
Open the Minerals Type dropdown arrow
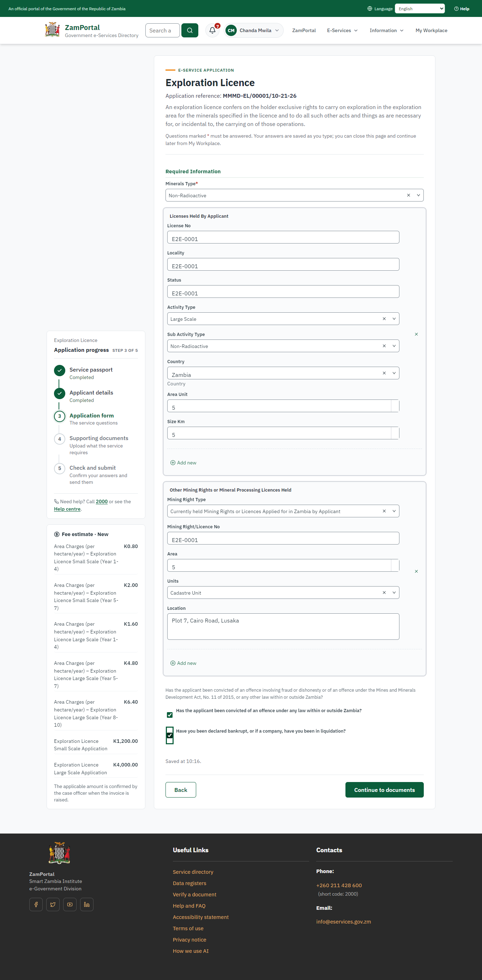[x=418, y=195]
